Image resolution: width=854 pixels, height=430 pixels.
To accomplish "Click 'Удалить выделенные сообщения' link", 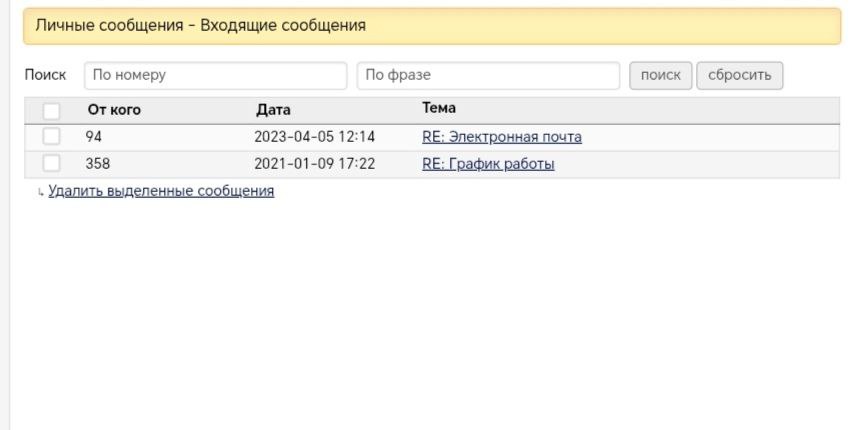I will click(161, 191).
